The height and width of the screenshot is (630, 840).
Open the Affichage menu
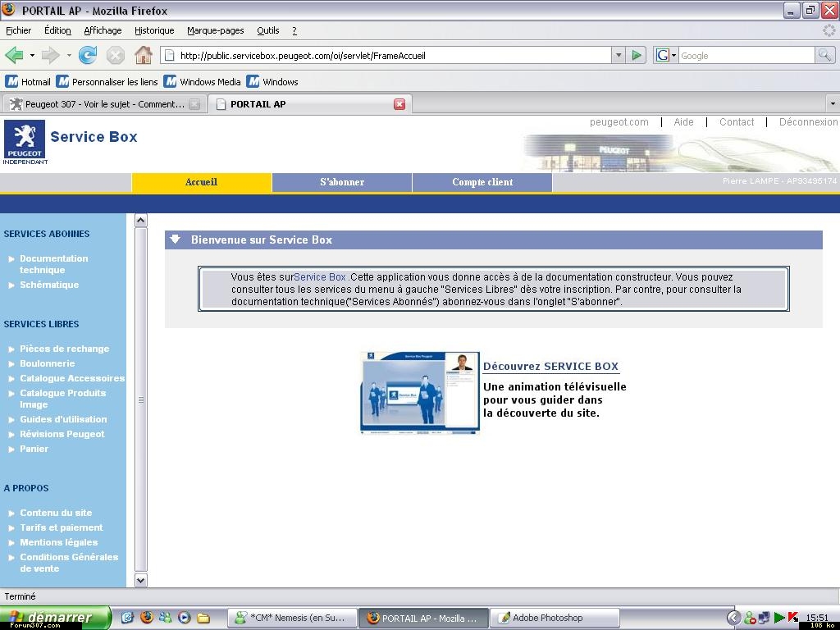click(x=103, y=30)
